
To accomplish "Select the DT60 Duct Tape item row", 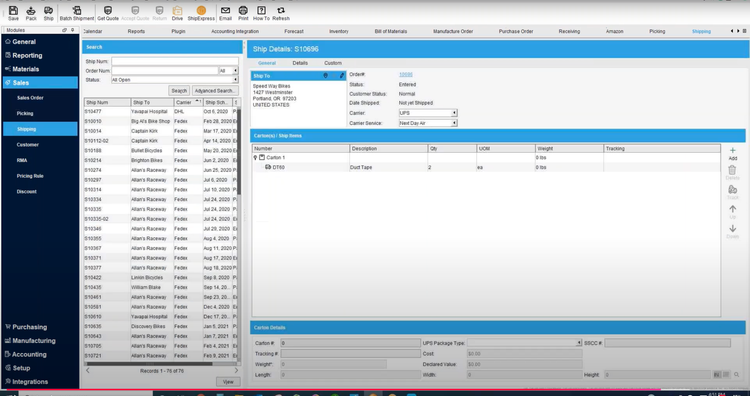I will point(486,167).
